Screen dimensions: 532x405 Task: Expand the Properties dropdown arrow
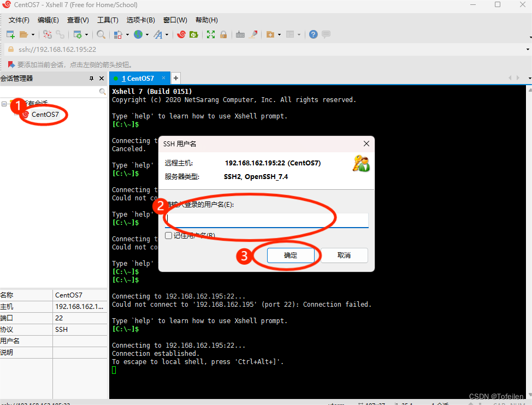(x=86, y=34)
